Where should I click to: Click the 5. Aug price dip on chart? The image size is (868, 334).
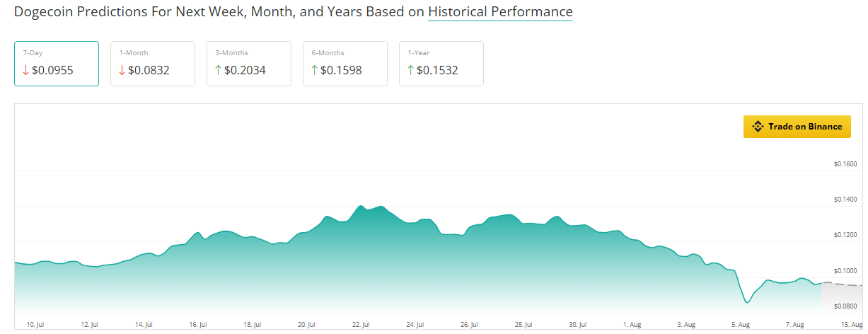(746, 302)
